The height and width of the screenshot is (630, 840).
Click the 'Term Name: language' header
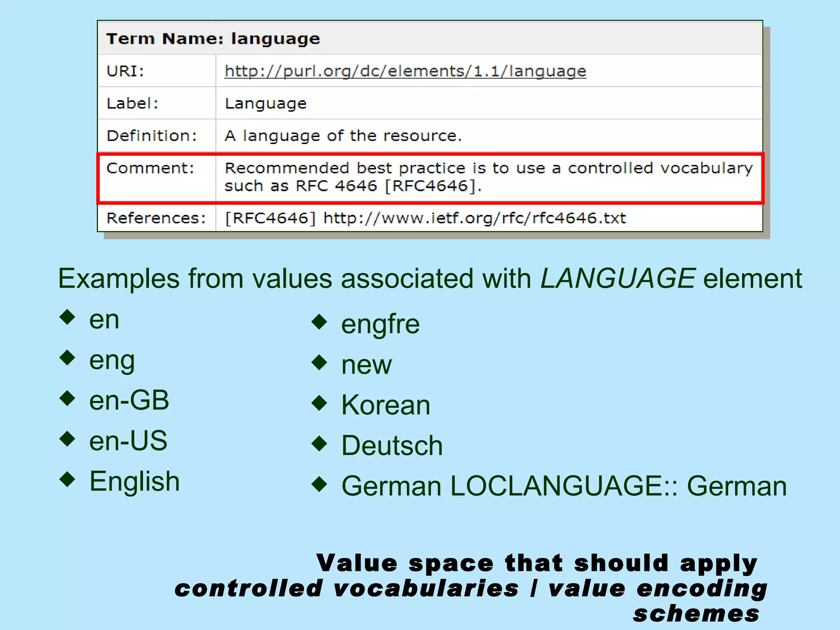tap(213, 39)
